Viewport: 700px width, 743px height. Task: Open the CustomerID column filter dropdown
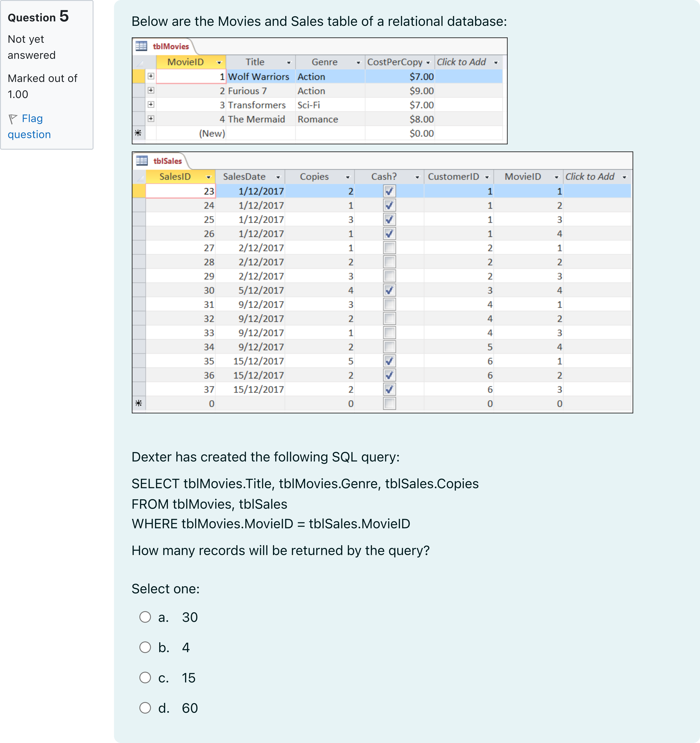pyautogui.click(x=487, y=177)
